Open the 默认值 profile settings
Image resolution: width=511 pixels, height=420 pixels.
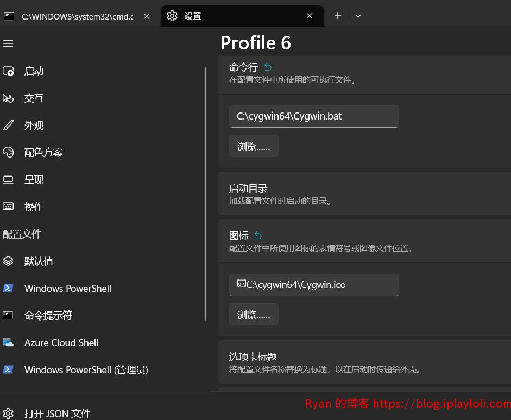click(x=102, y=261)
